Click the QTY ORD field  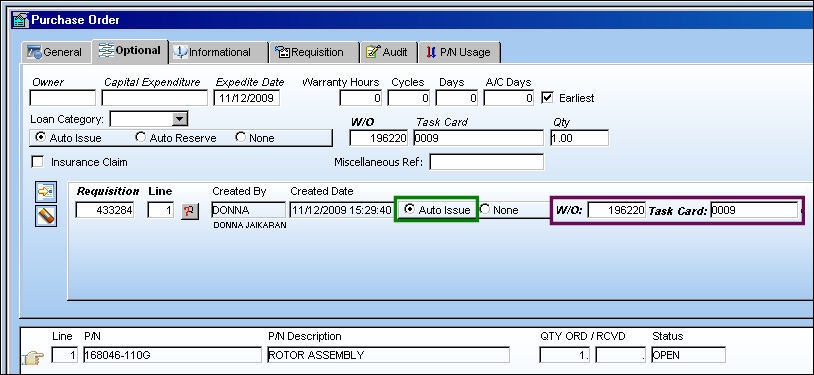pos(565,355)
